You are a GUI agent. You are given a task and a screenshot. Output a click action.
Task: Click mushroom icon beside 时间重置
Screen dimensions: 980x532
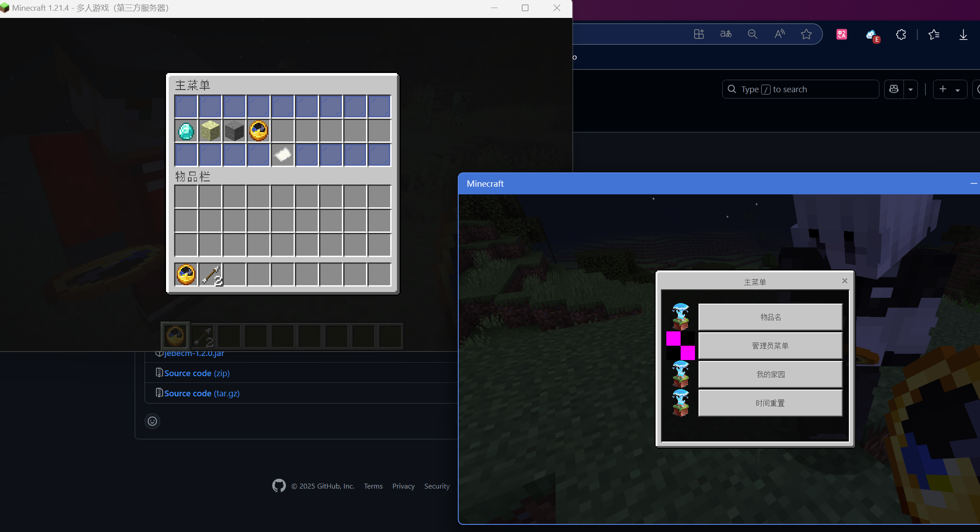point(681,403)
